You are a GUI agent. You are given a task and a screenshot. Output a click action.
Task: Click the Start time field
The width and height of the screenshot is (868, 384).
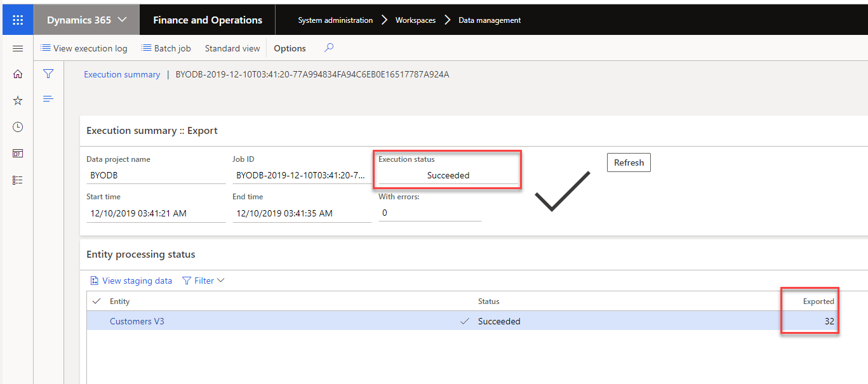[156, 213]
